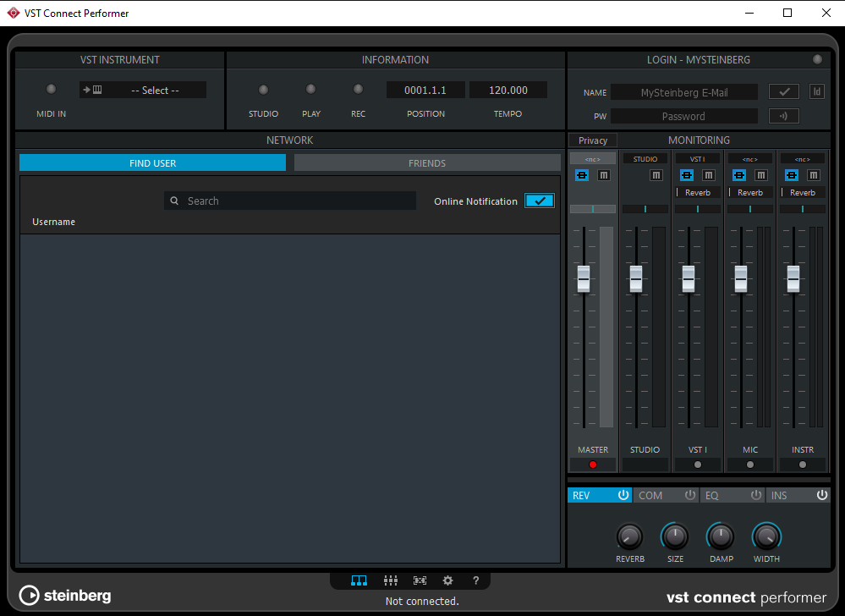Toggle the MIC channel link button
Image resolution: width=845 pixels, height=616 pixels.
pyautogui.click(x=738, y=175)
